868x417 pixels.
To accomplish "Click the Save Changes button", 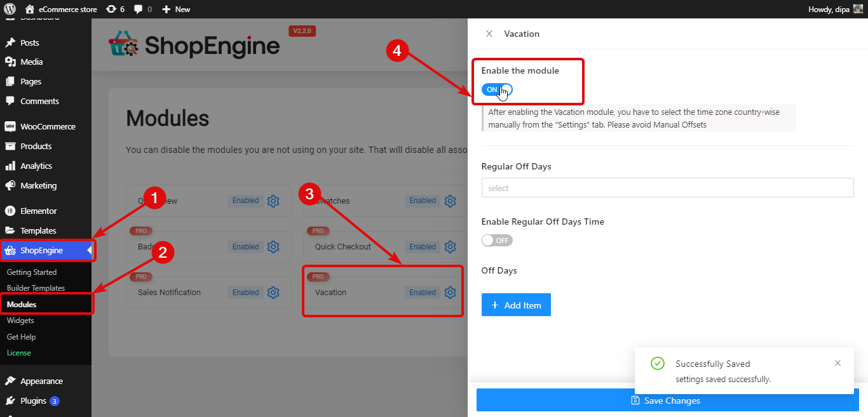I will (x=665, y=400).
